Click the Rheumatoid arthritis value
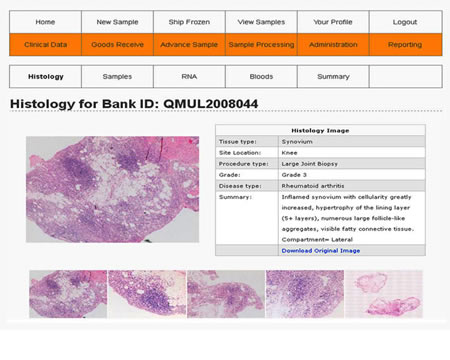This screenshot has width=450, height=360. [x=313, y=186]
